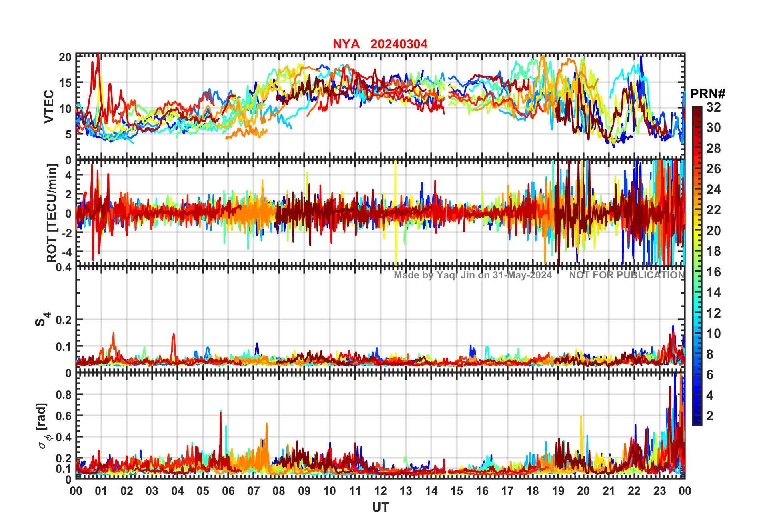Click UT axis tick label "18"

coord(533,491)
